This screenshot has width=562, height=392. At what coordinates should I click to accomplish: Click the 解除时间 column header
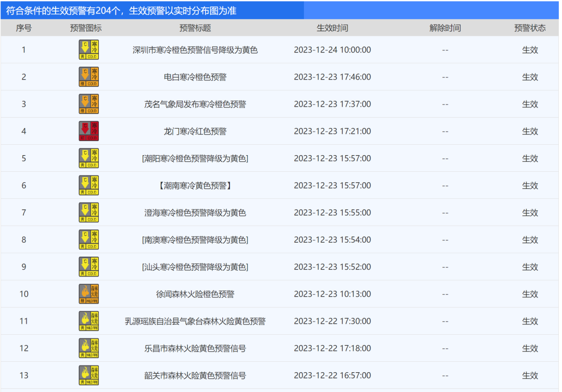445,28
